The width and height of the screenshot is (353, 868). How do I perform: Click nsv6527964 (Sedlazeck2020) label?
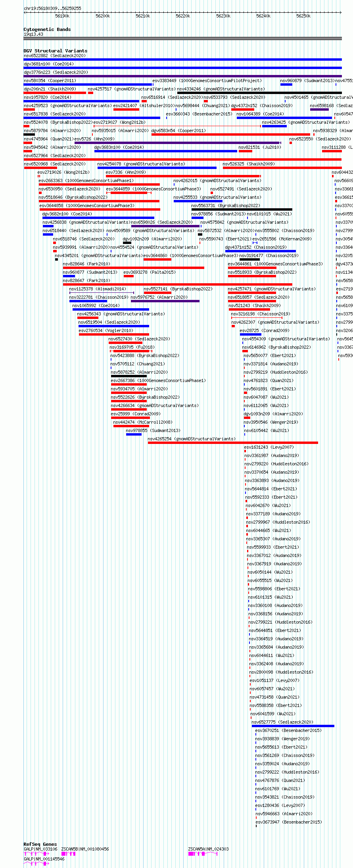pyautogui.click(x=54, y=156)
